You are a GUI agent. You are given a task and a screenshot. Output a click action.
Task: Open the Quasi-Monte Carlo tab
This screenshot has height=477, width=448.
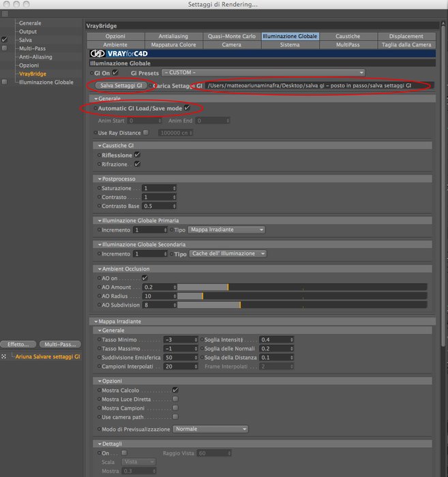232,36
